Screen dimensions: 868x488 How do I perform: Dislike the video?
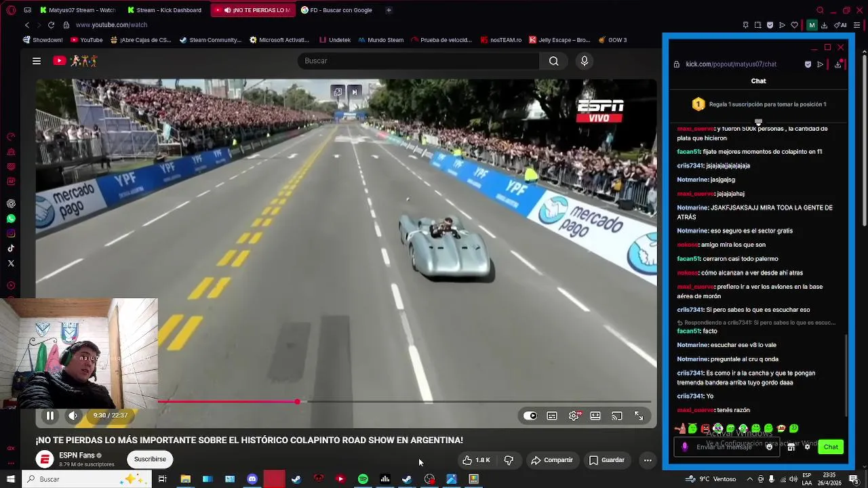click(x=509, y=460)
